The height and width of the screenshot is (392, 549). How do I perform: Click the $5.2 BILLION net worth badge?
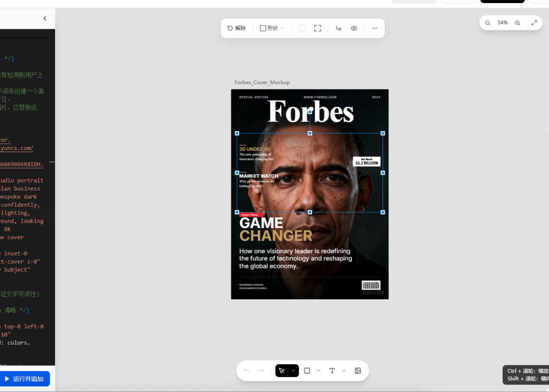click(367, 162)
